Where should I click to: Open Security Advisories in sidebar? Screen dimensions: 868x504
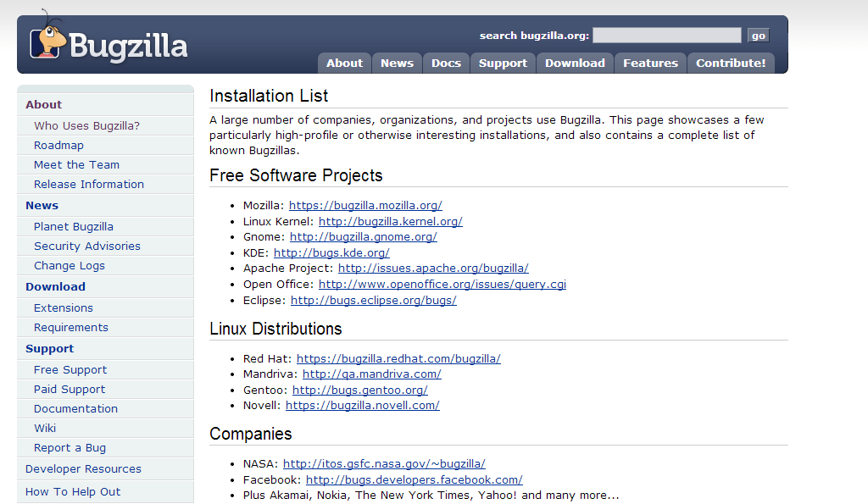point(86,246)
